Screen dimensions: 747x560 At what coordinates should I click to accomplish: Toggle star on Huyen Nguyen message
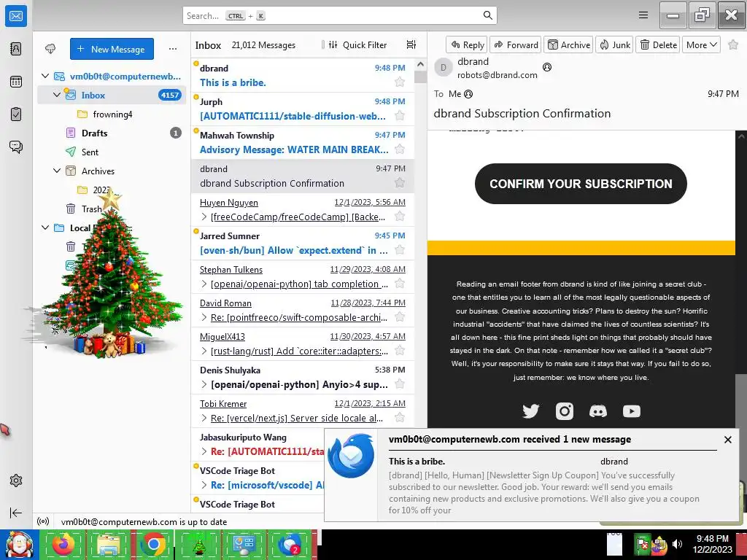click(x=400, y=217)
